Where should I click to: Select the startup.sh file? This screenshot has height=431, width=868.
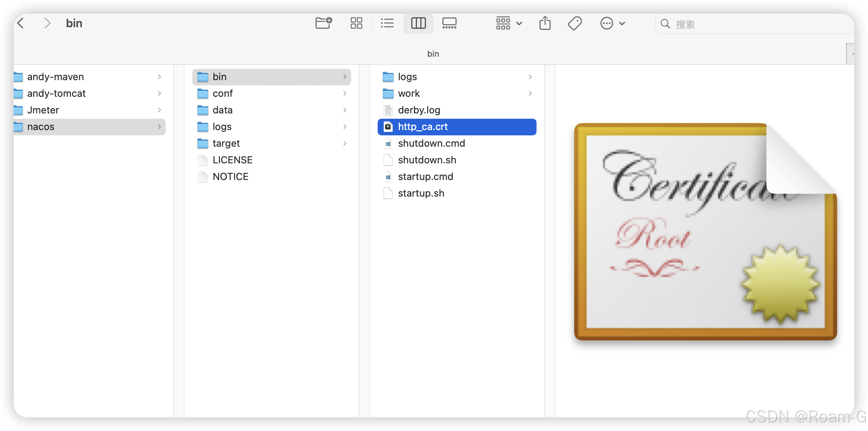[x=421, y=193]
